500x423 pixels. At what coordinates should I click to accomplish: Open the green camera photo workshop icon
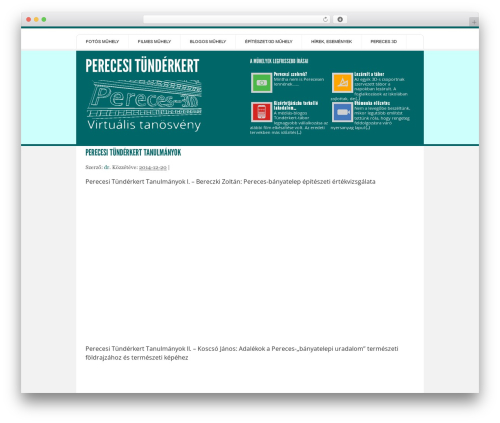click(262, 83)
